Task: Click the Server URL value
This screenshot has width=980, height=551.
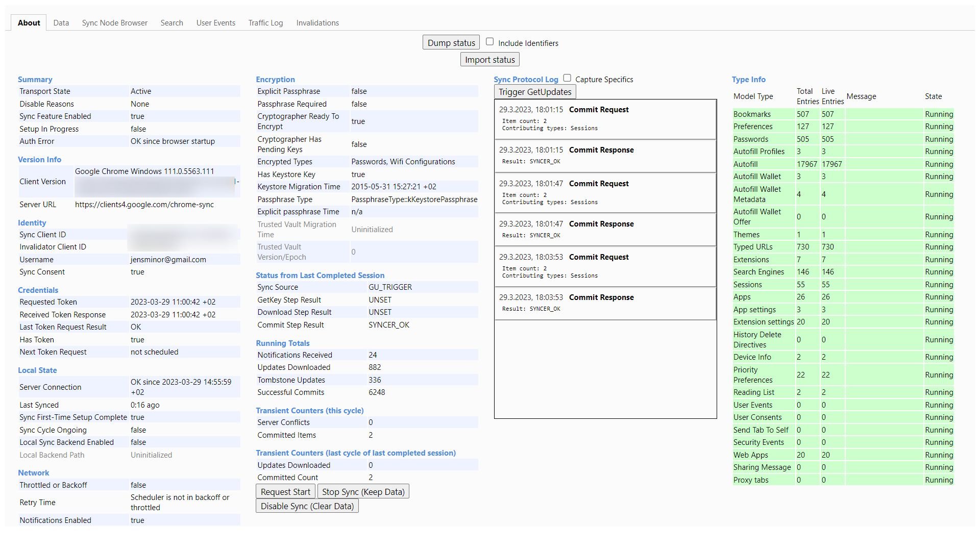Action: pos(144,205)
